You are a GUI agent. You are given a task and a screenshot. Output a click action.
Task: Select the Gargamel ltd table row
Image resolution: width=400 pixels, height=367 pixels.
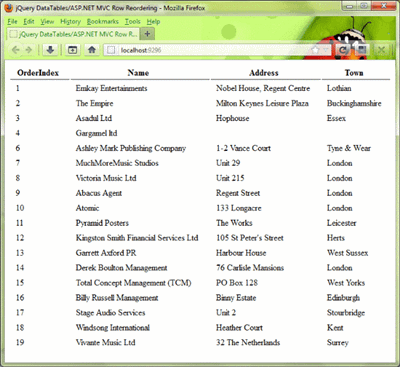[x=200, y=133]
